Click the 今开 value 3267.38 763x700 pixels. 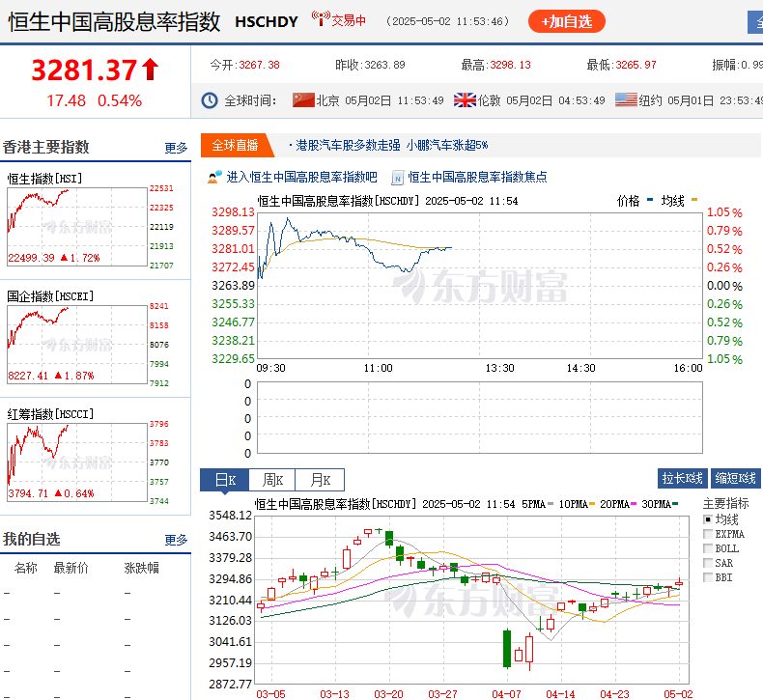click(x=260, y=65)
